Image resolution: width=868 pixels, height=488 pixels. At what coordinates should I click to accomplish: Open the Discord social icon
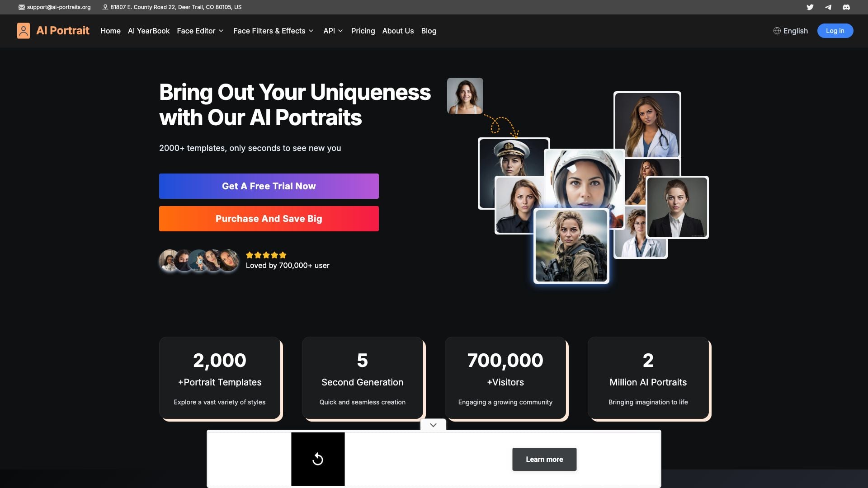point(846,7)
